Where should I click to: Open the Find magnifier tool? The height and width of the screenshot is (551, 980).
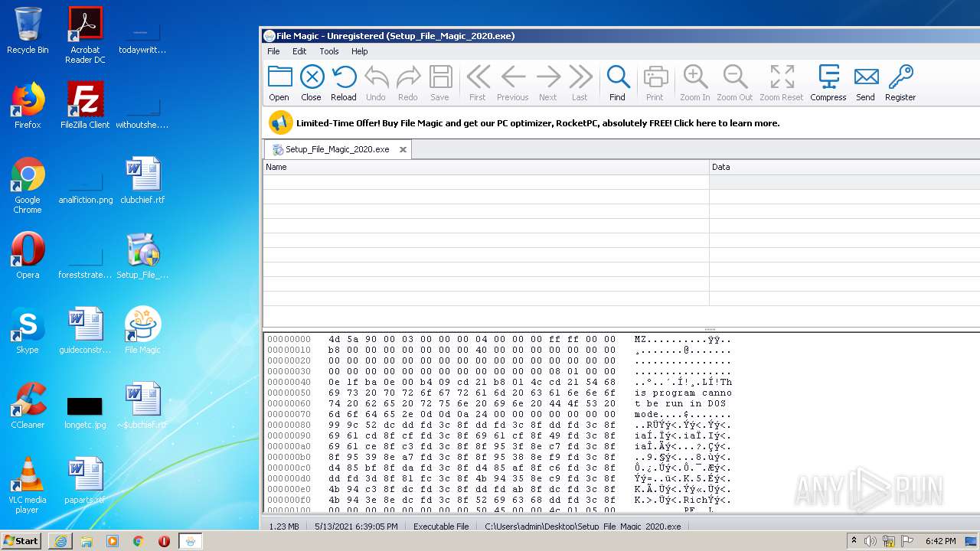pyautogui.click(x=618, y=83)
